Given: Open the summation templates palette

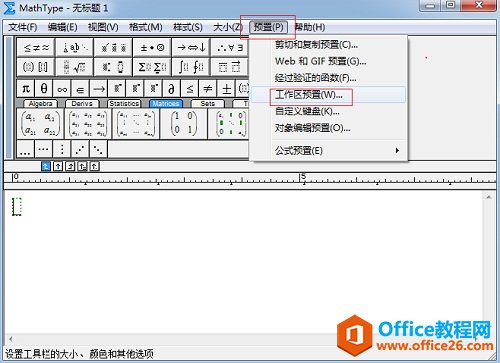Looking at the screenshot, I should pos(152,67).
